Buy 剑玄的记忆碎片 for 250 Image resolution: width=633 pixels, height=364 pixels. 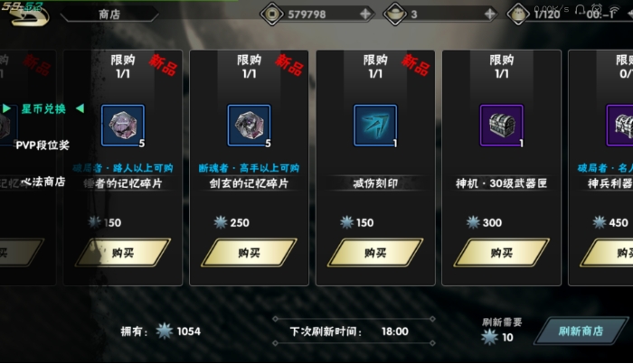(249, 253)
